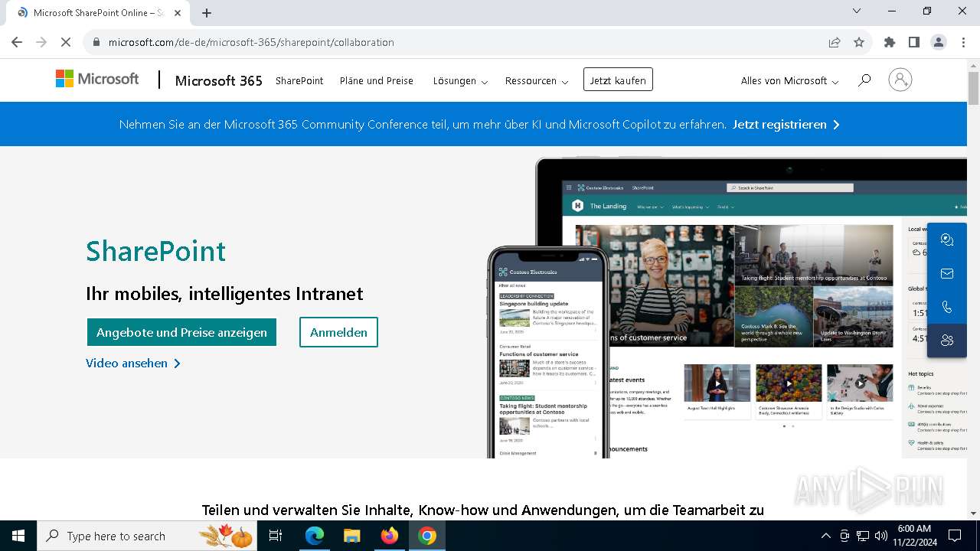Open the Chrome extensions puzzle icon
The width and height of the screenshot is (980, 551).
(890, 42)
